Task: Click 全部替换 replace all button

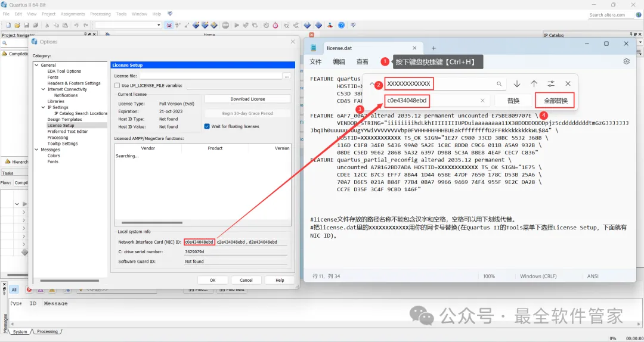Action: (555, 101)
